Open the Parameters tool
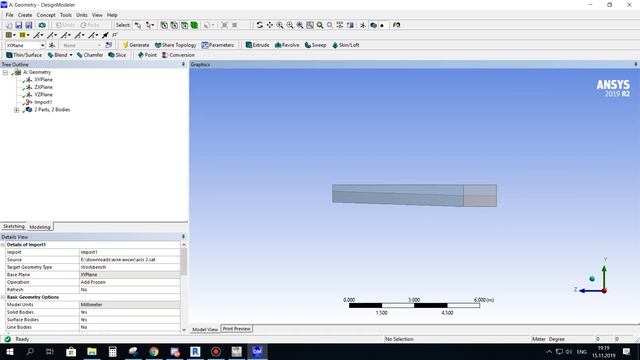640x360 pixels. pyautogui.click(x=218, y=45)
